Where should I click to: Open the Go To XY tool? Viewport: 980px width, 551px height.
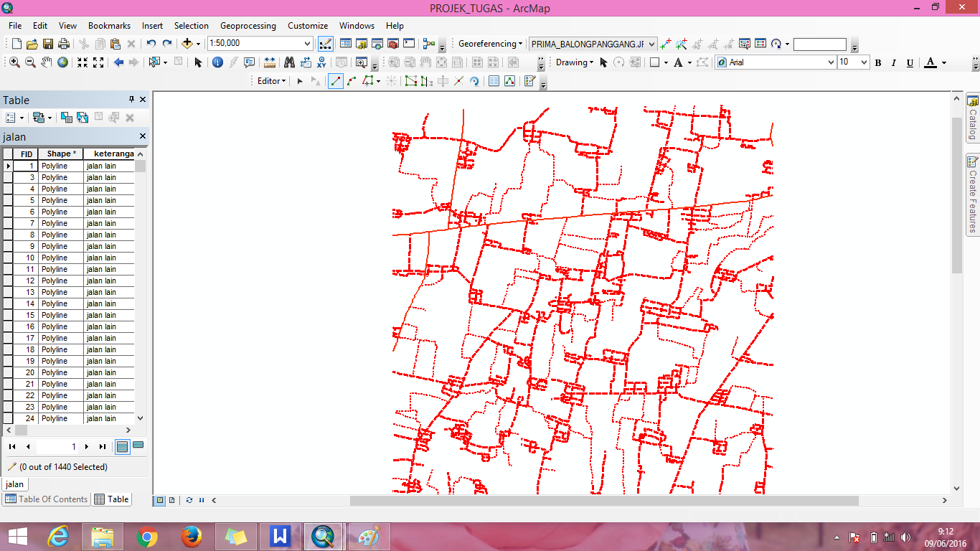pos(321,62)
